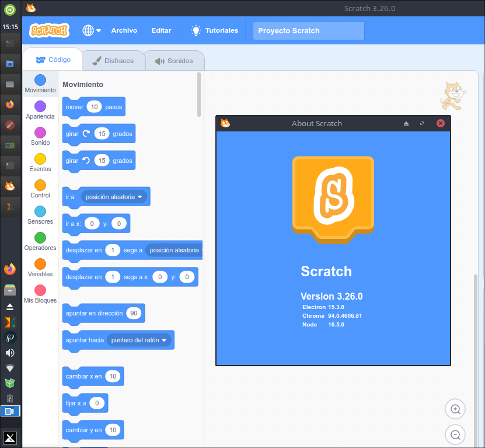Click the cambiar y en block
485x448 pixels.
[93, 430]
